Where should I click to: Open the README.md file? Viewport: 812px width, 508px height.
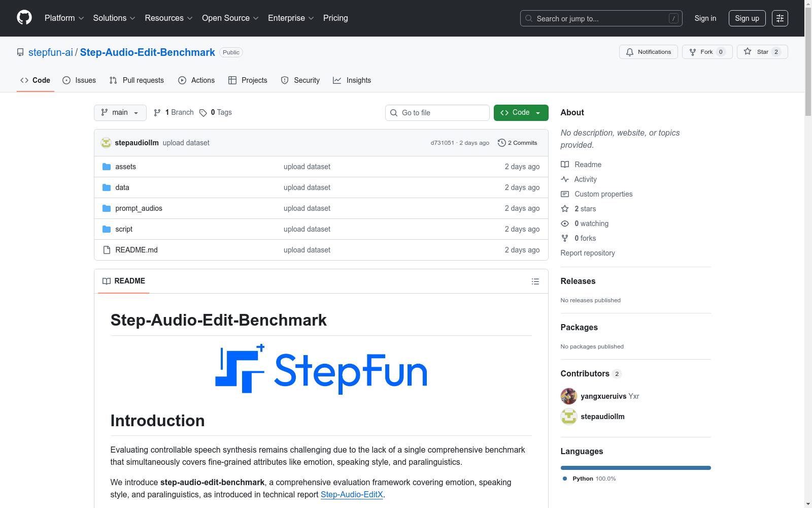(x=137, y=250)
